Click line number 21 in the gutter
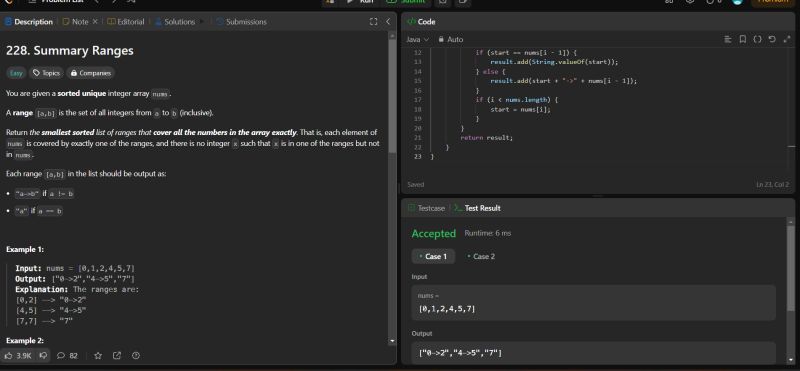Viewport: 800px width, 371px height. click(x=418, y=138)
